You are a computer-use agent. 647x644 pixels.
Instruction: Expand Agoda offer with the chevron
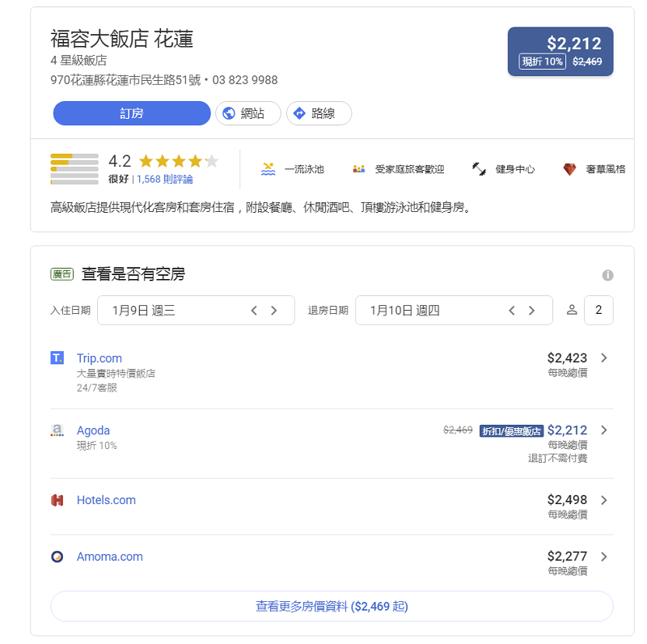tap(604, 430)
